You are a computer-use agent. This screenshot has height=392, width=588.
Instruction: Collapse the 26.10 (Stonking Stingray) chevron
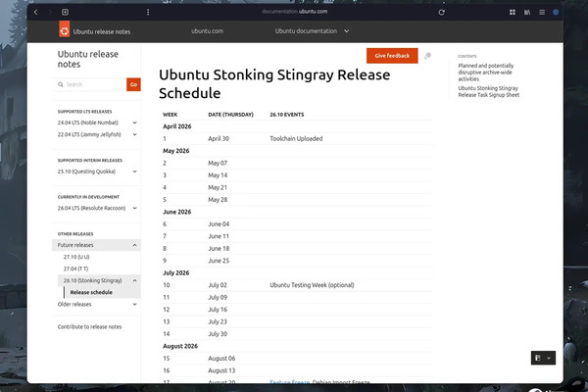coord(134,280)
